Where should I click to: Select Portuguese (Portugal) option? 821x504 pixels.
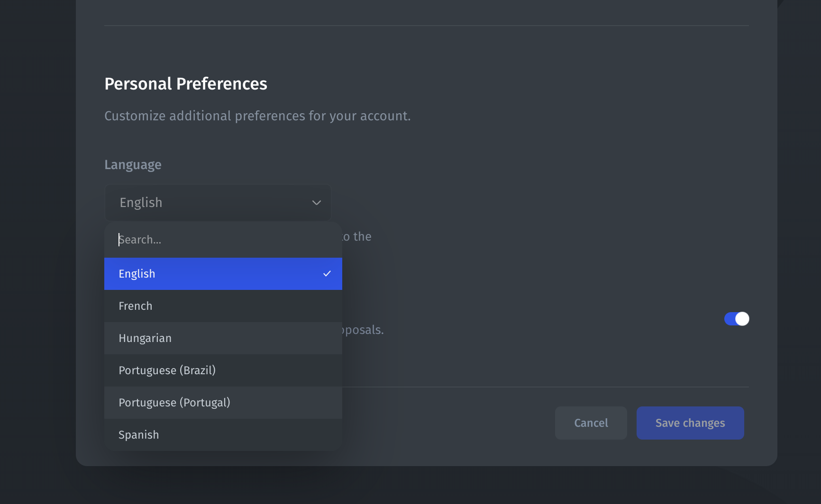[x=223, y=403]
